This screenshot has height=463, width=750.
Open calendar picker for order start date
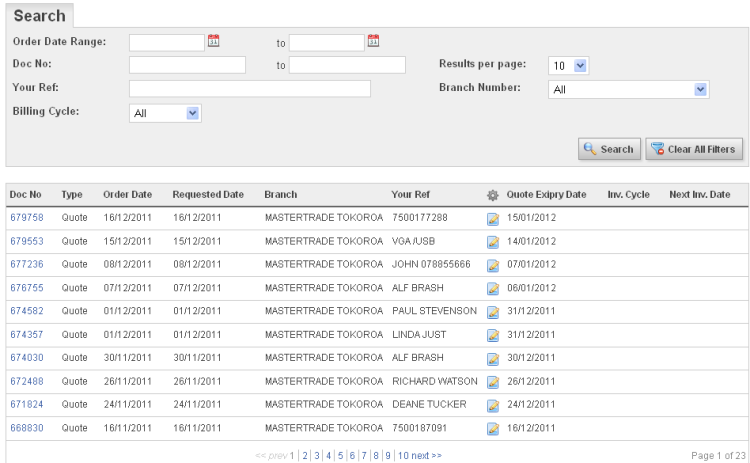(213, 41)
